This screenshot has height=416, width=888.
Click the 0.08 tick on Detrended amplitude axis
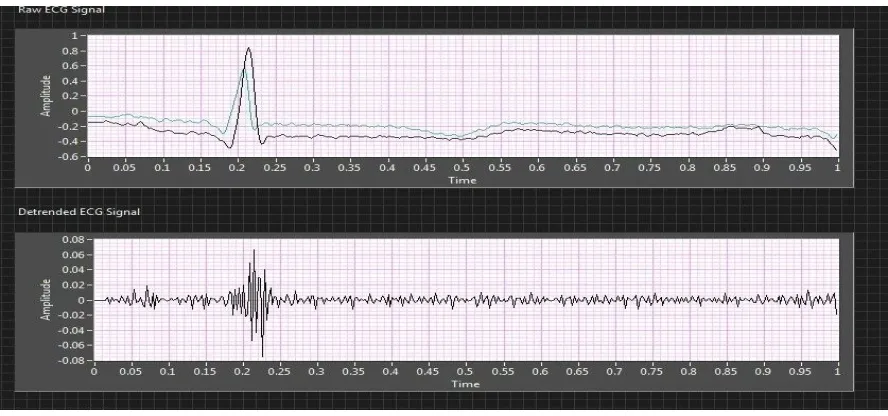pyautogui.click(x=73, y=239)
